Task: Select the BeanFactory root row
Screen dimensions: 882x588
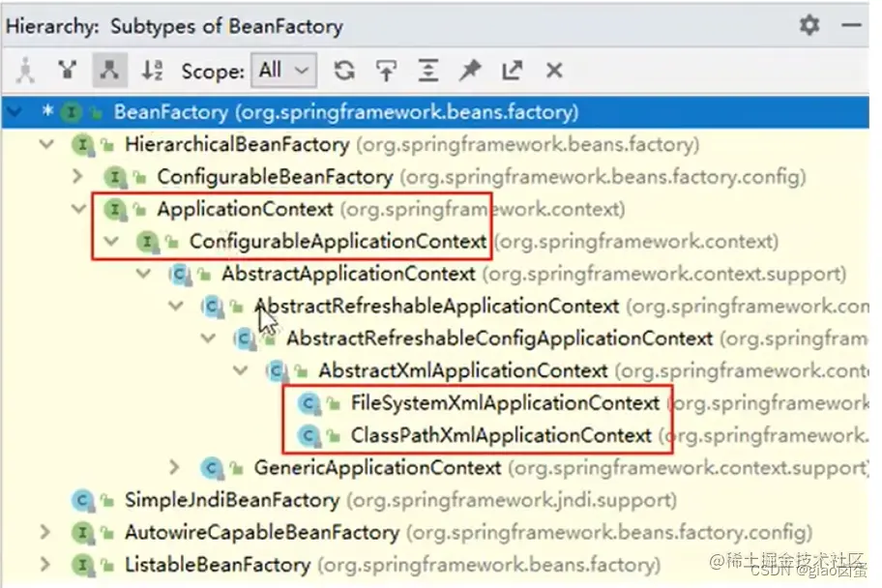Action: (x=435, y=112)
